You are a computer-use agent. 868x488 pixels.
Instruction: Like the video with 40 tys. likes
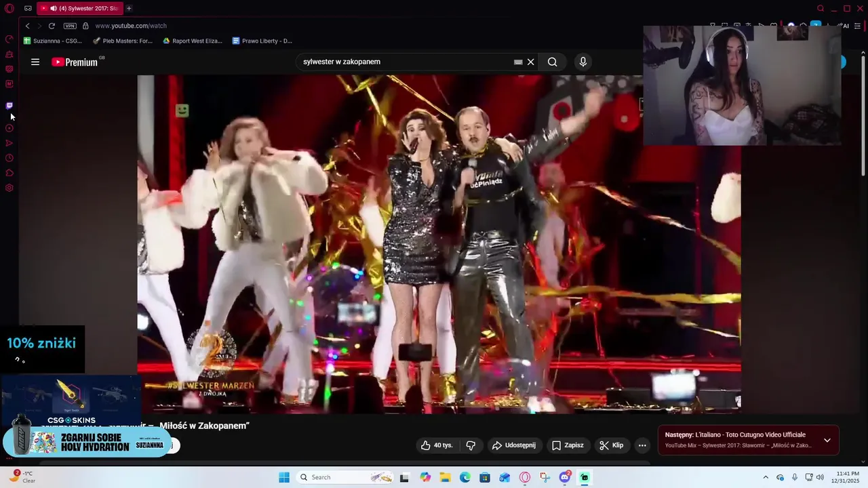click(436, 445)
